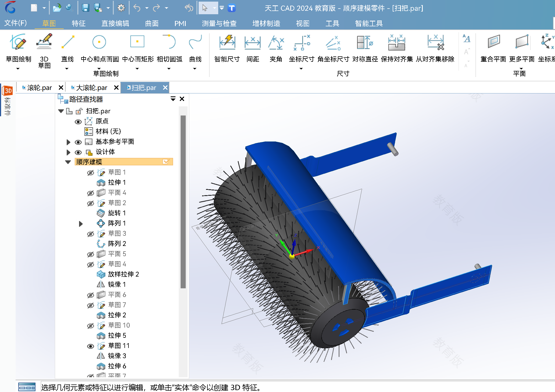
Task: Select the Tangent Arc (相切圆弧) tool
Action: (x=169, y=48)
